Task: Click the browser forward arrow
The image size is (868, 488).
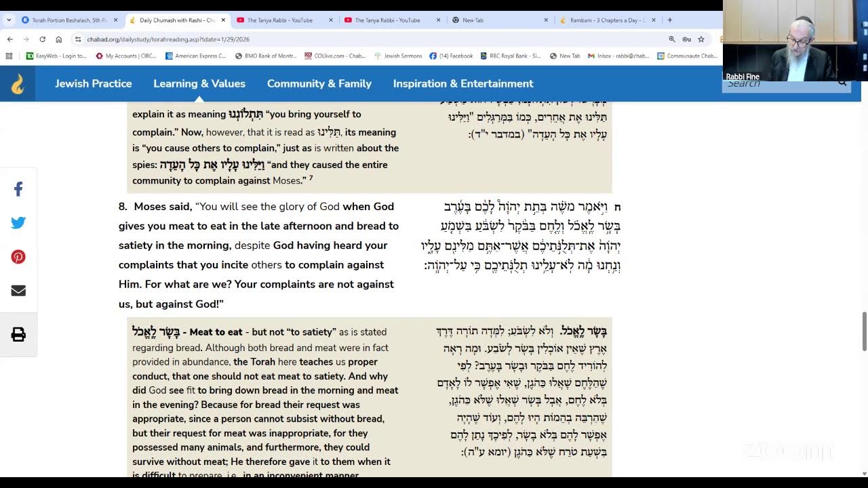Action: pyautogui.click(x=26, y=39)
